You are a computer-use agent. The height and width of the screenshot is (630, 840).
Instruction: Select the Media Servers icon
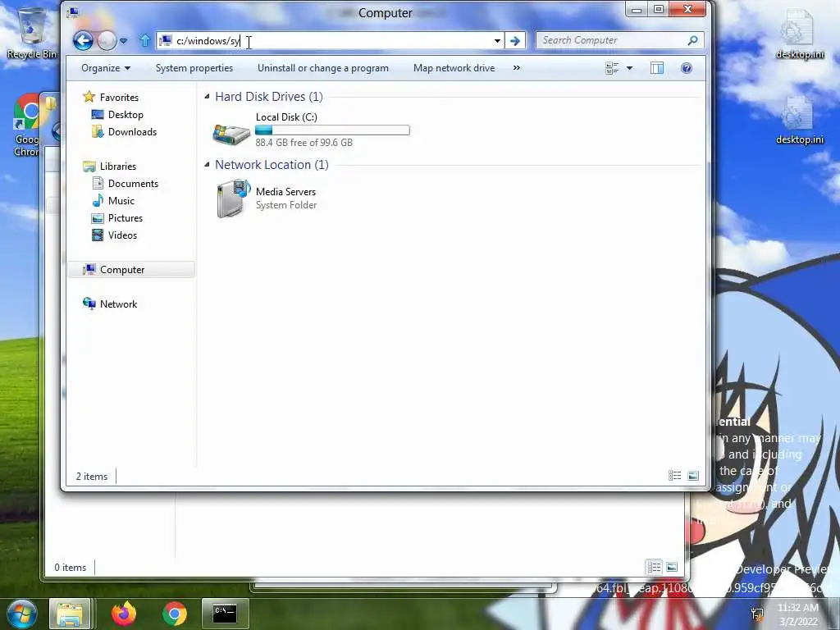234,199
